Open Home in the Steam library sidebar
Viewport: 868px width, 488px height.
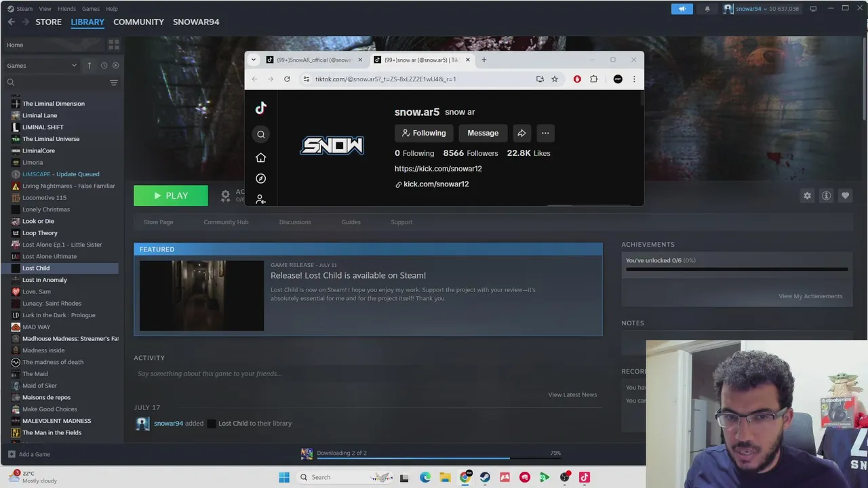pyautogui.click(x=53, y=45)
